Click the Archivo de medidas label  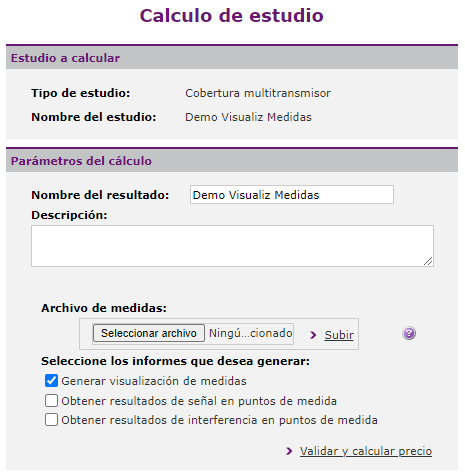point(104,308)
